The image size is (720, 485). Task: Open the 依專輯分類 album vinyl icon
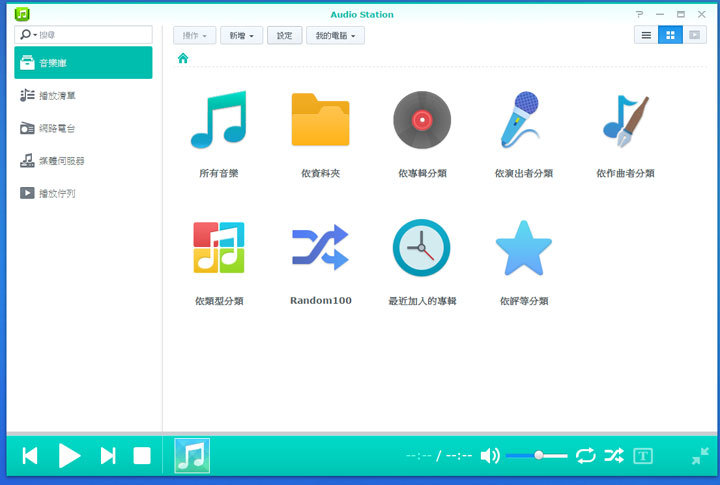[x=421, y=121]
